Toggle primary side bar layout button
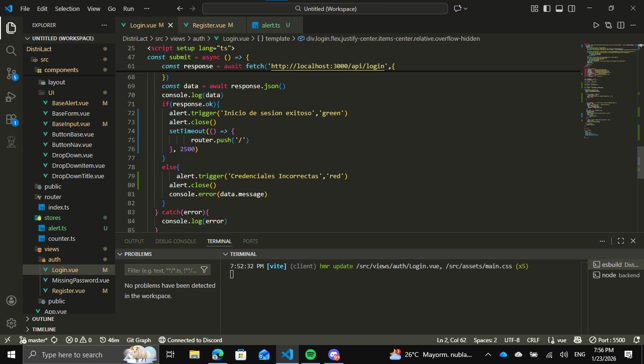Viewport: 644px width, 364px height. pyautogui.click(x=547, y=9)
